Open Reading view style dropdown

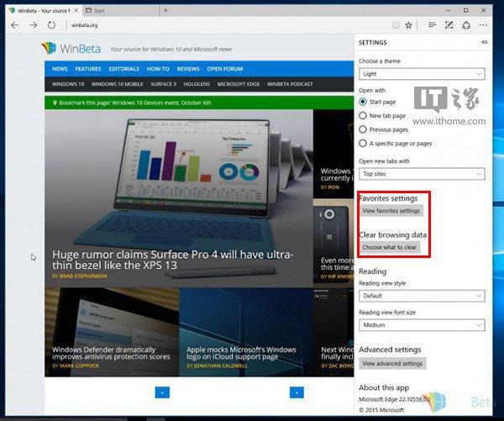point(422,296)
